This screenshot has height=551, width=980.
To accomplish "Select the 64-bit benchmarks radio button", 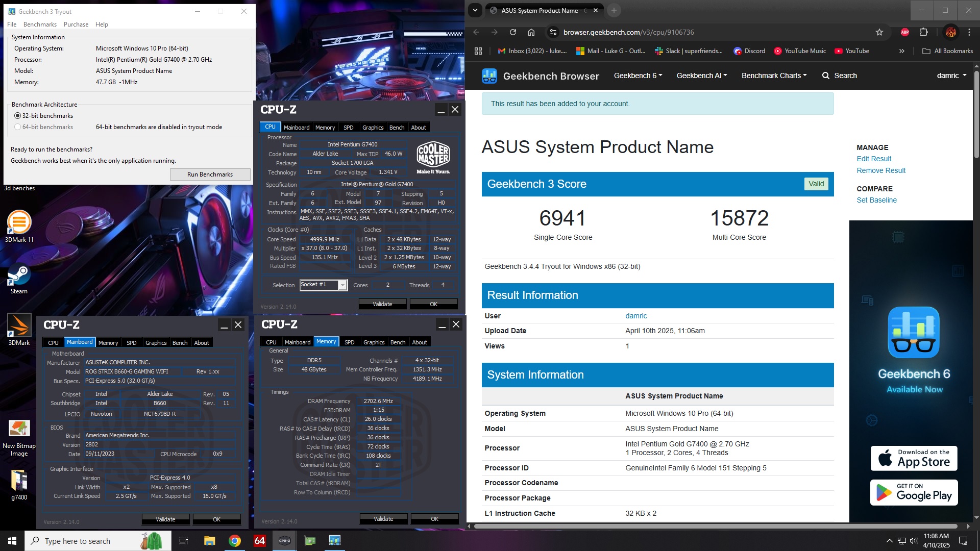I will coord(18,127).
